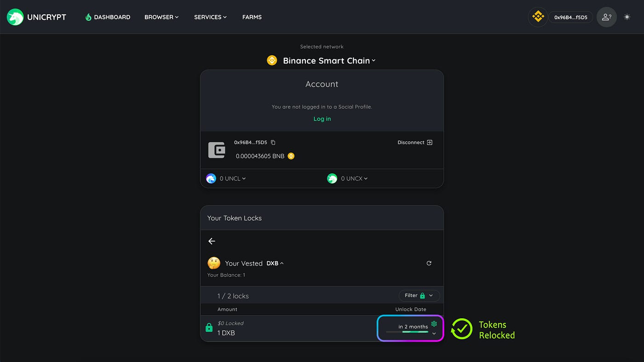Viewport: 644px width, 362px height.
Task: Click the Log in link
Action: 322,119
